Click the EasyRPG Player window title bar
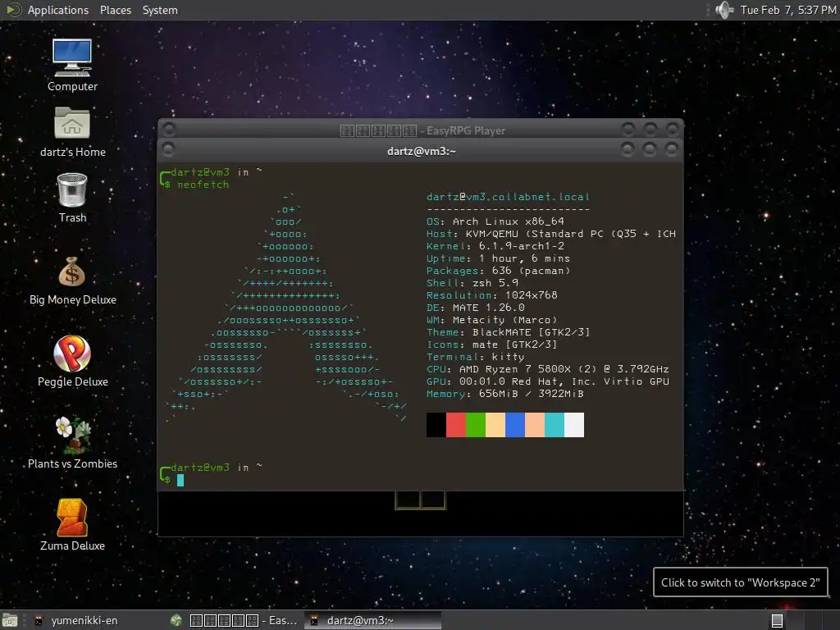Viewport: 840px width, 630px height. tap(422, 130)
